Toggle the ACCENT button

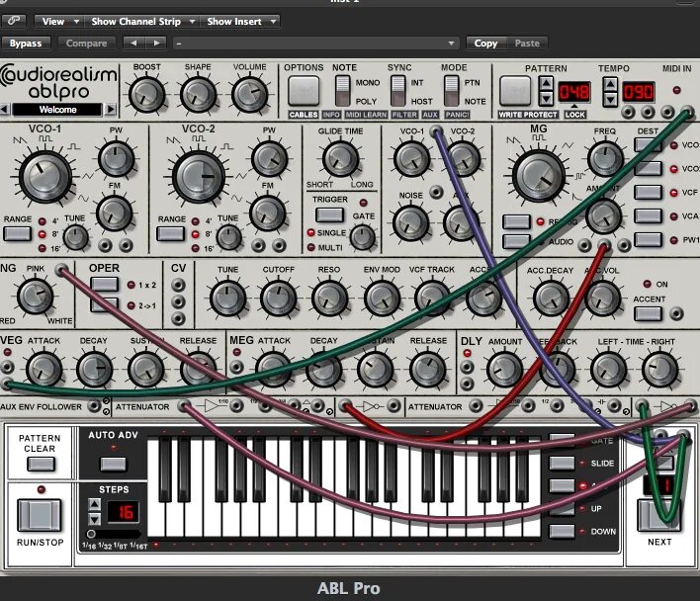pos(649,313)
